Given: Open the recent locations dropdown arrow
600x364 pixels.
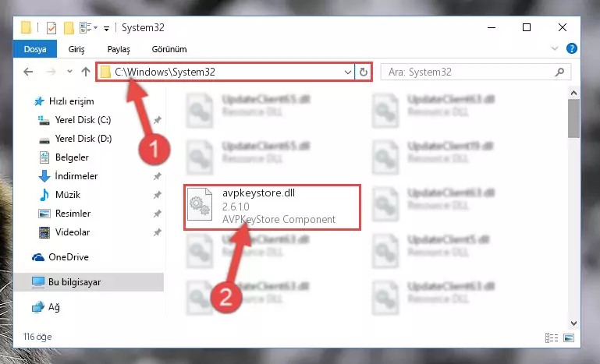Looking at the screenshot, I should pyautogui.click(x=69, y=72).
